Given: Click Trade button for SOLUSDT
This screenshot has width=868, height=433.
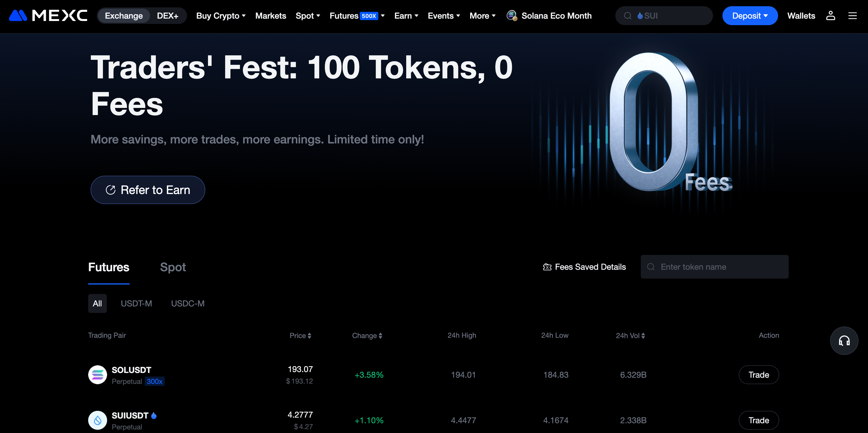Looking at the screenshot, I should (x=759, y=374).
